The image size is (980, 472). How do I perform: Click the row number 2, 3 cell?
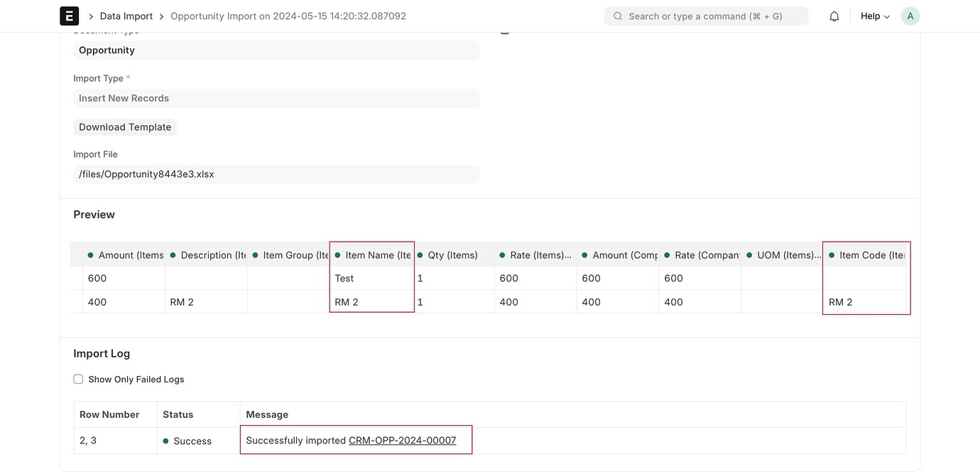click(115, 440)
